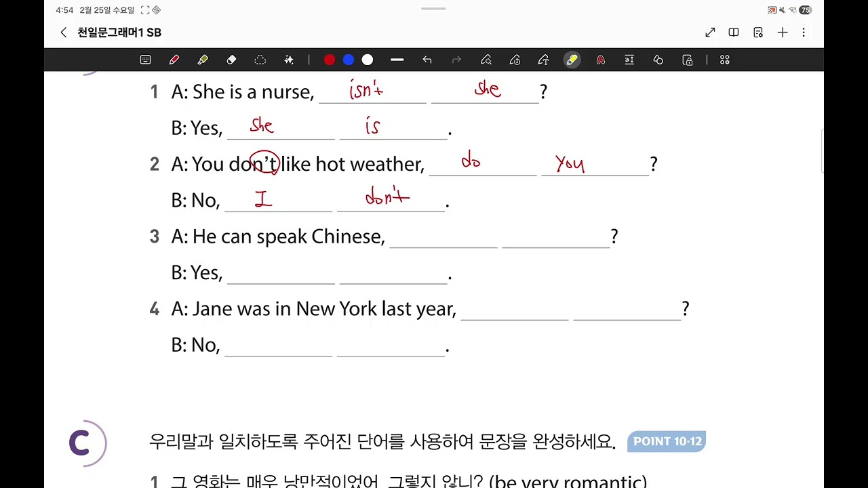Undo the last stroke
The image size is (868, 488).
click(427, 60)
